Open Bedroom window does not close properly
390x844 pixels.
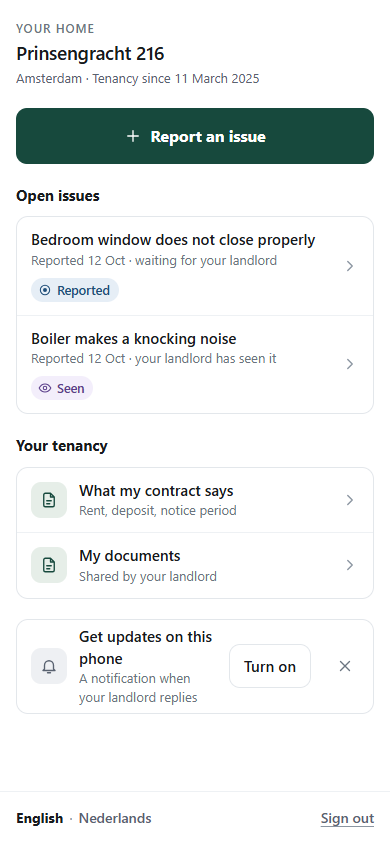point(195,266)
